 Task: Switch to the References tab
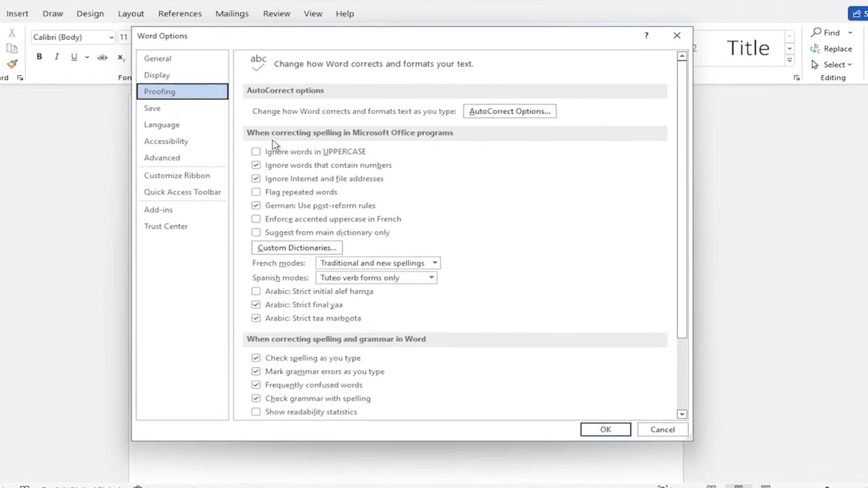coord(180,14)
